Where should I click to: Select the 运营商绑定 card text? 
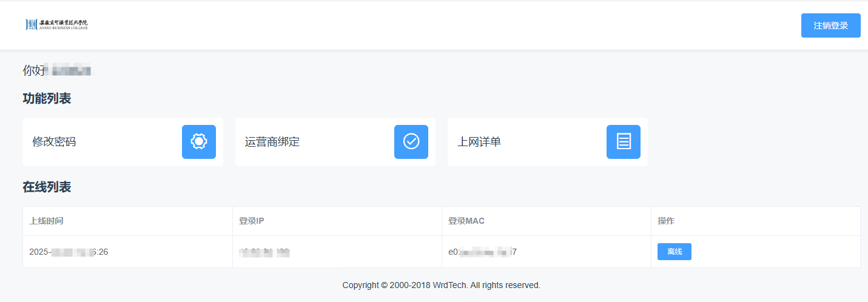coord(272,142)
